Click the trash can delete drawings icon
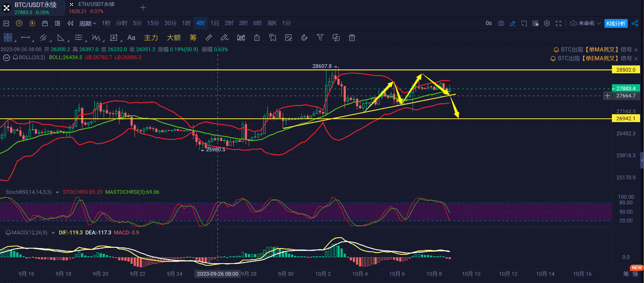The image size is (644, 283). click(x=352, y=37)
